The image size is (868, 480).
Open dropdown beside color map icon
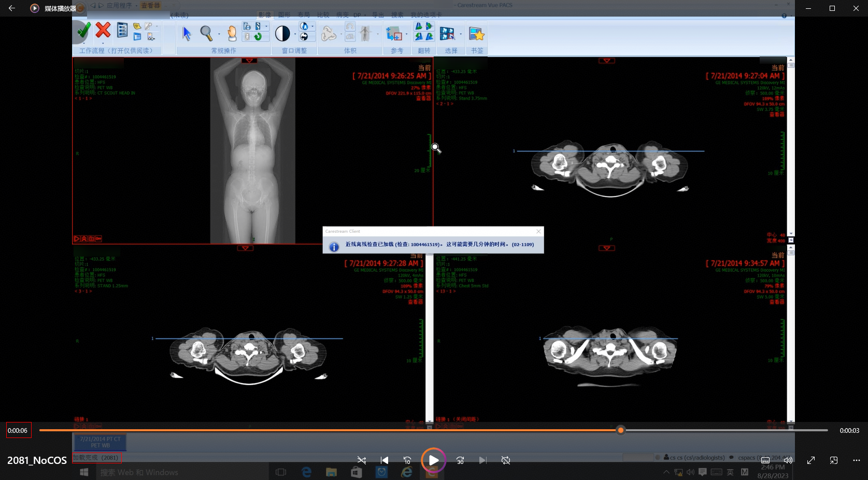312,26
